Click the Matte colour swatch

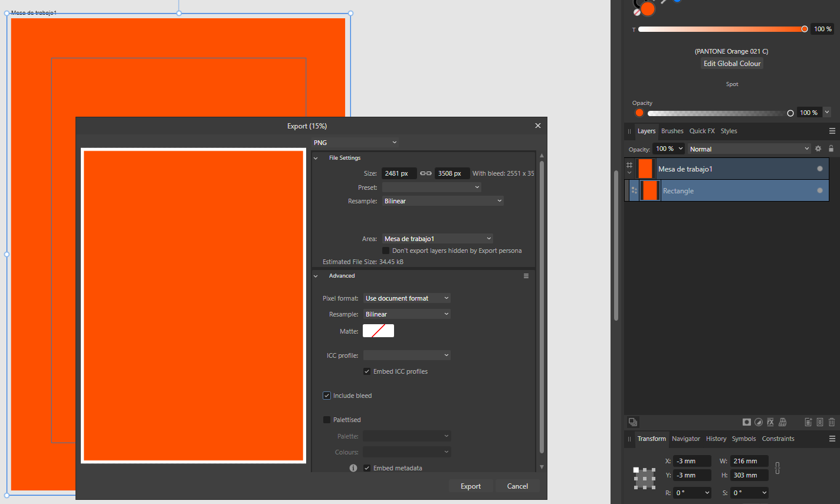point(378,331)
